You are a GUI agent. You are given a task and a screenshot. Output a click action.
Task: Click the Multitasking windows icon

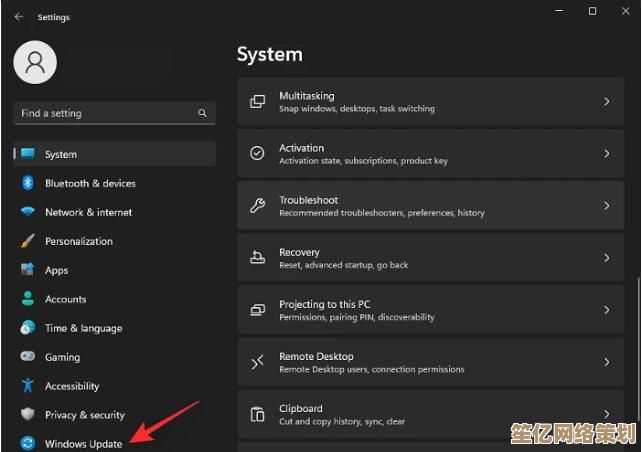click(x=258, y=102)
